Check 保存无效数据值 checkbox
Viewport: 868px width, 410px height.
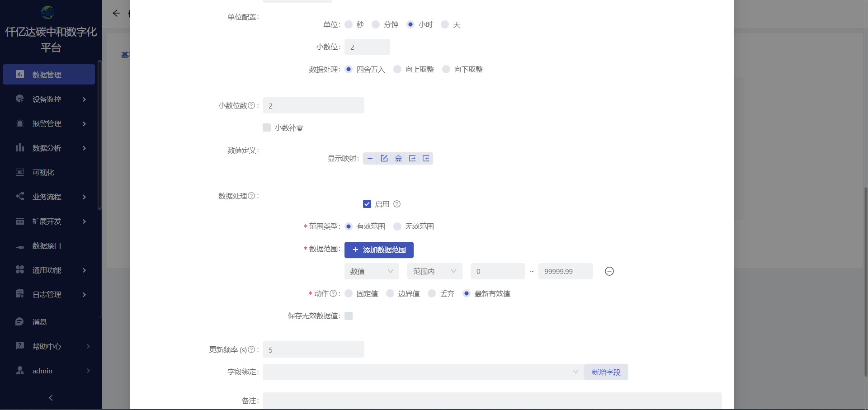[x=349, y=316]
